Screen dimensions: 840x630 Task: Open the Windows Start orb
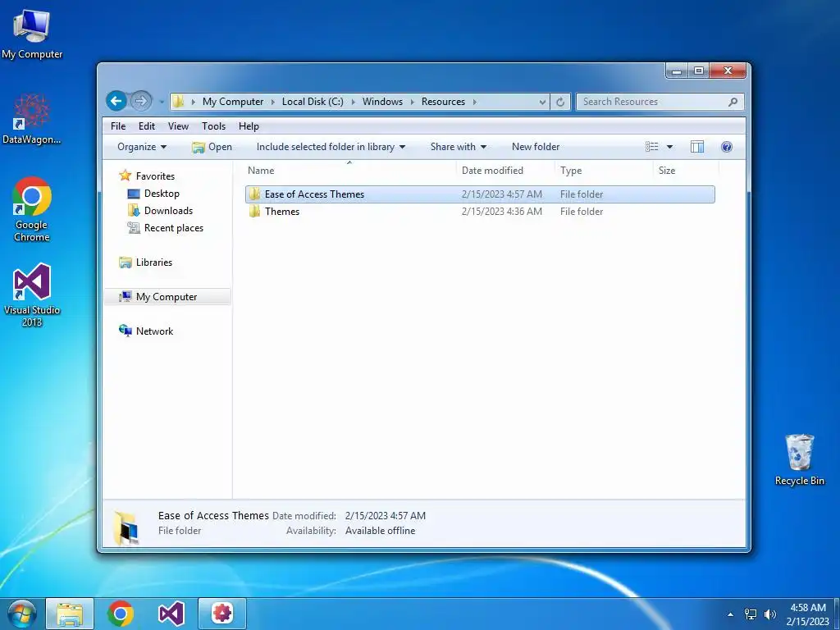(21, 614)
